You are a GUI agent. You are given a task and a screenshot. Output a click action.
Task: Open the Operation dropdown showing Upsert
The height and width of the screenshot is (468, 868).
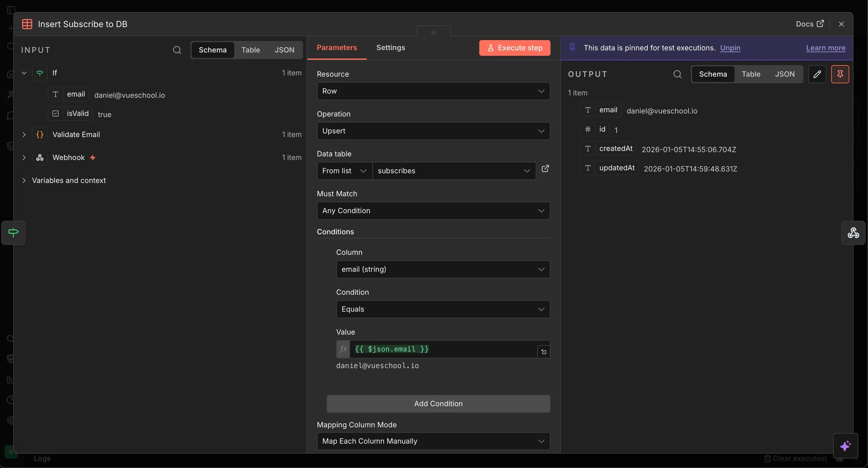(433, 131)
